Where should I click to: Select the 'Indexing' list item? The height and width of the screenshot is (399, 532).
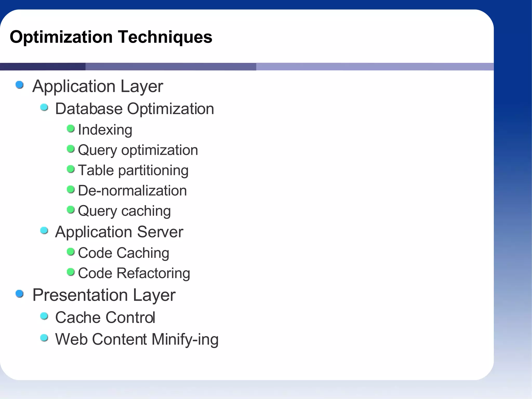tap(105, 130)
